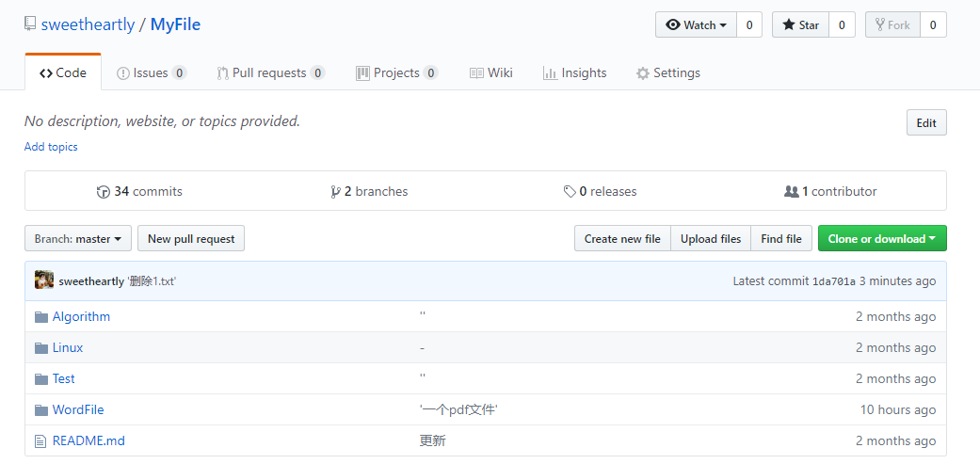980x464 pixels.
Task: Click the releases tag icon
Action: pos(570,192)
